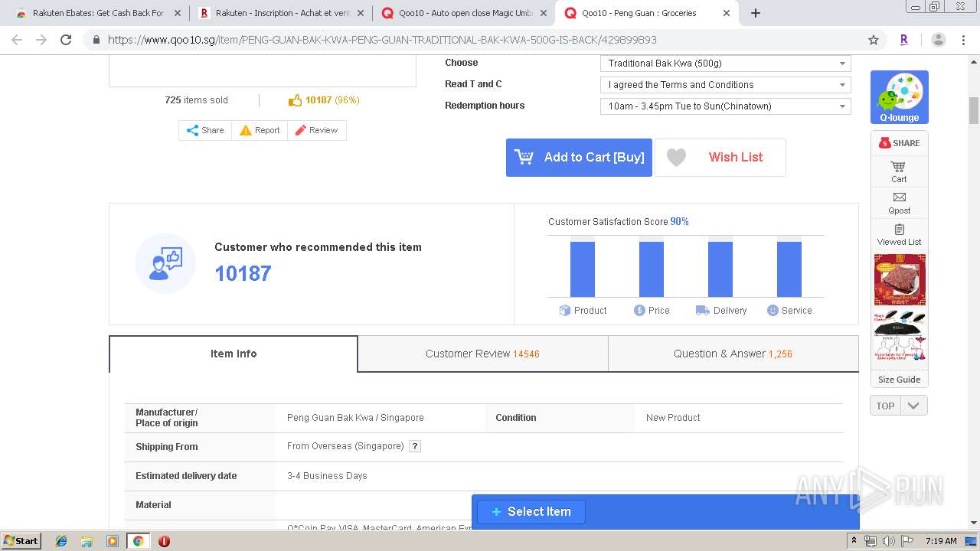The image size is (980, 551).
Task: Reload the page with the refresh icon
Action: [66, 40]
